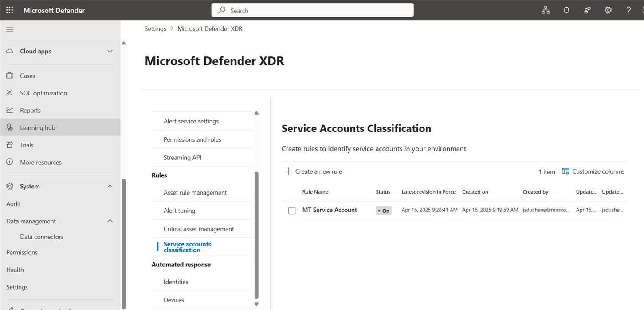Screen dimensions: 644x310
Task: Click settings list scroll up arrow
Action: coord(256,113)
